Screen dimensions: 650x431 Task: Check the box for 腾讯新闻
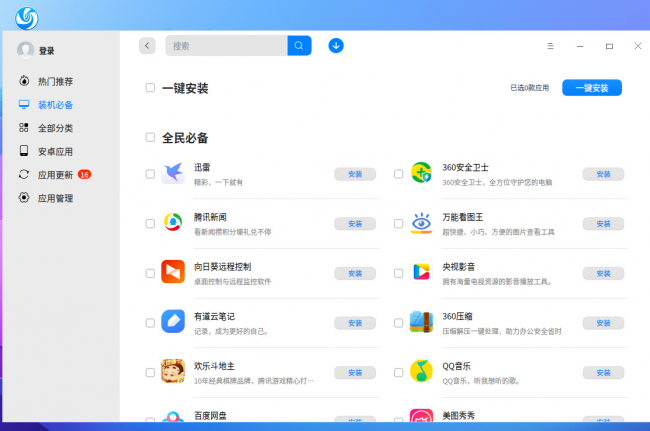[x=150, y=224]
